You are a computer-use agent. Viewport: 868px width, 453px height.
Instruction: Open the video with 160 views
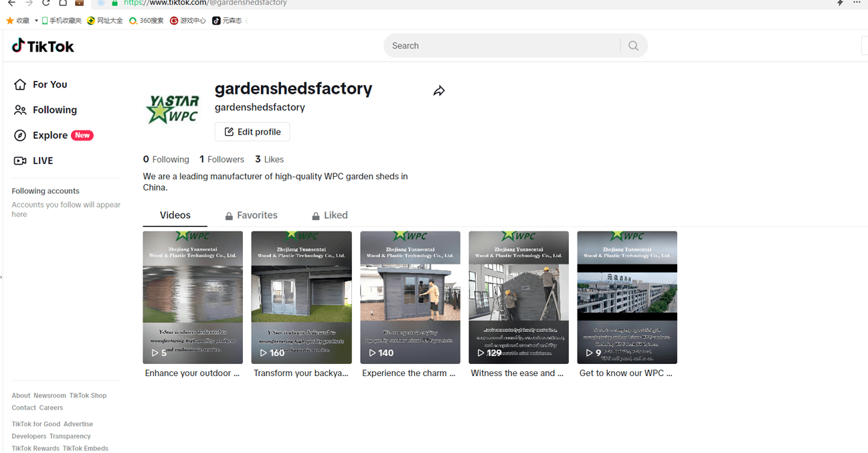(301, 298)
